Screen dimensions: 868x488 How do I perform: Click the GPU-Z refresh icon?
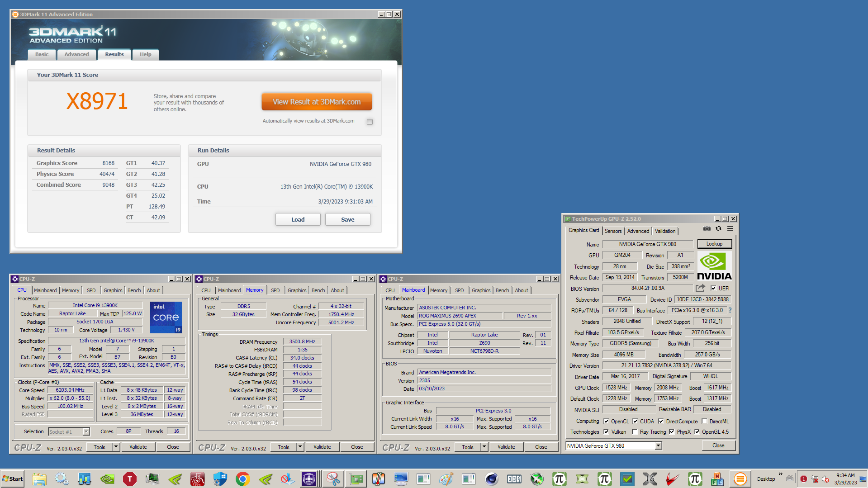(718, 229)
